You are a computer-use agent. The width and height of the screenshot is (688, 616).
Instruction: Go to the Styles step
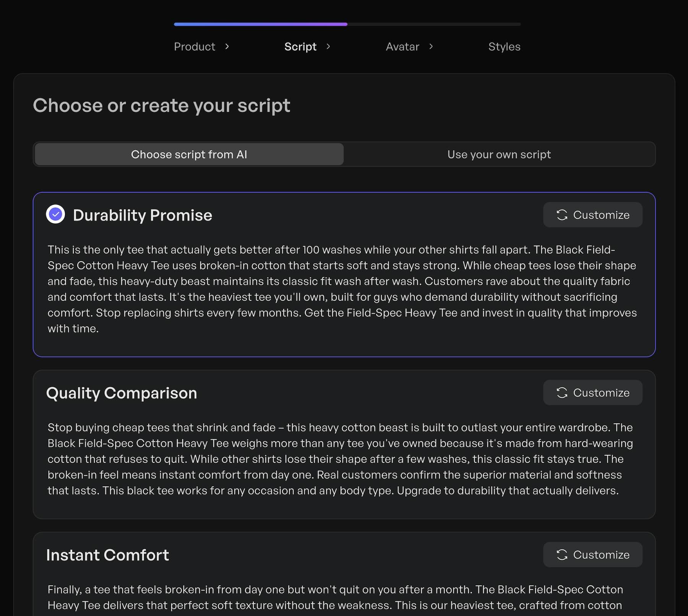[504, 47]
